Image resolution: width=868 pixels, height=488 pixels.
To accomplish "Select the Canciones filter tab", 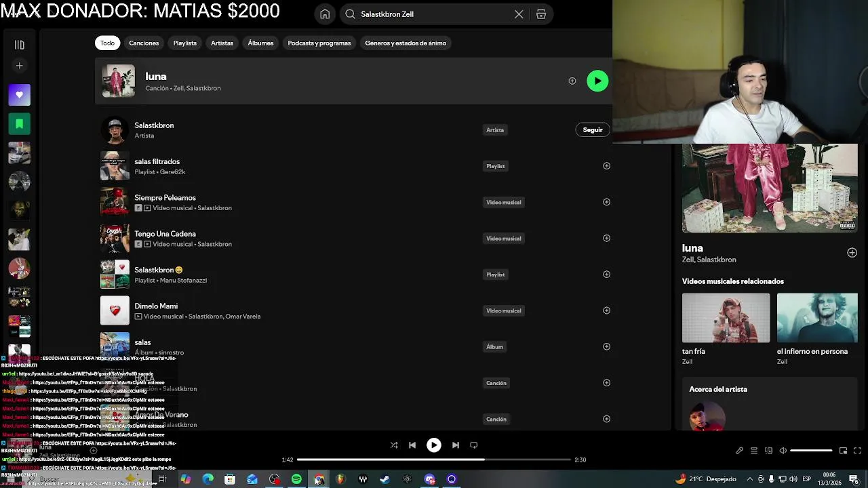I will pyautogui.click(x=144, y=43).
